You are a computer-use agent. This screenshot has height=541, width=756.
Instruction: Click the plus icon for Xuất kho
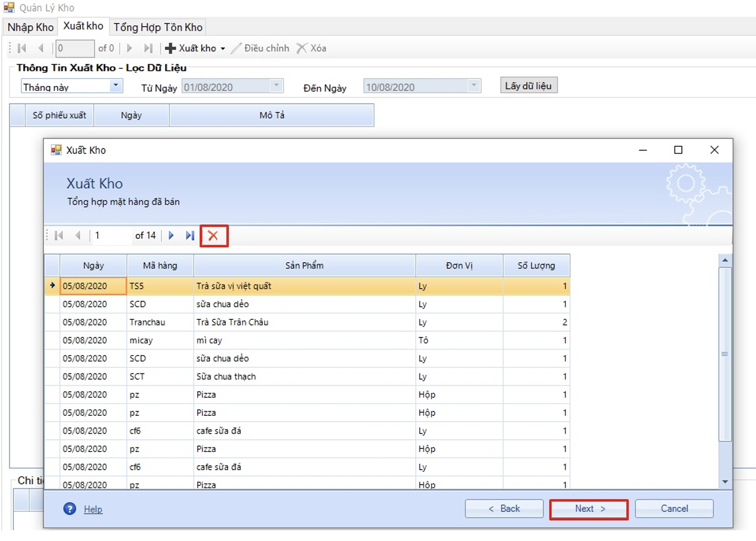coord(170,48)
